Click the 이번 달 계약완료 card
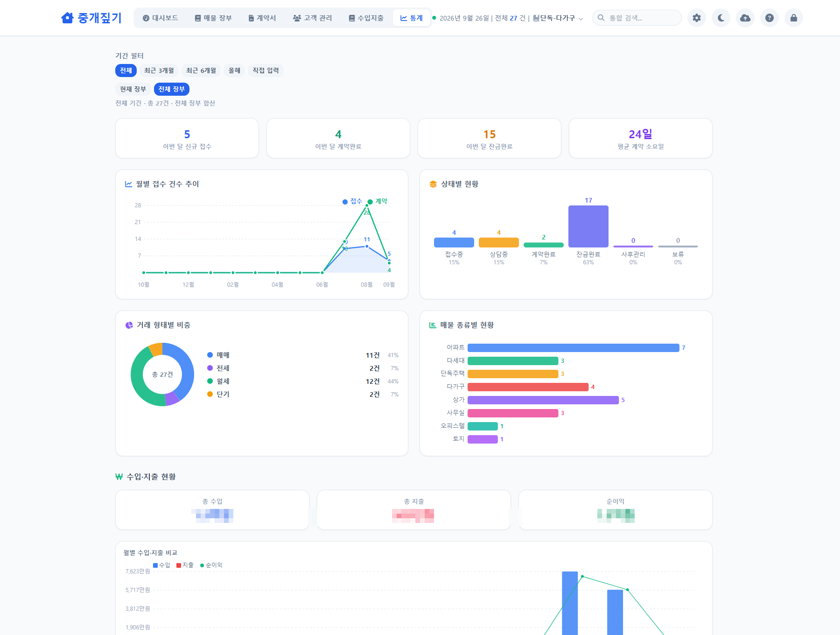Image resolution: width=840 pixels, height=635 pixels. (338, 138)
